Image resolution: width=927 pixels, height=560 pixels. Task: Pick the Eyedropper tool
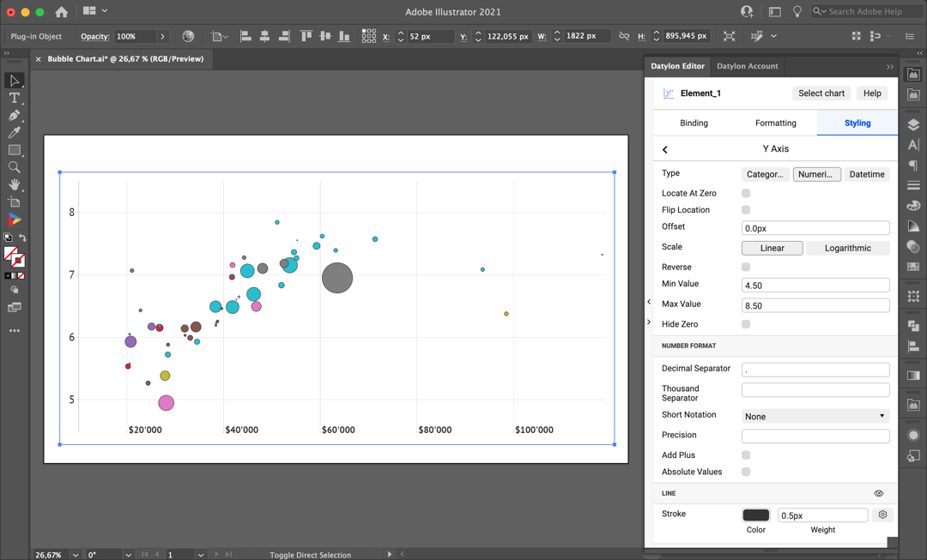coord(14,131)
